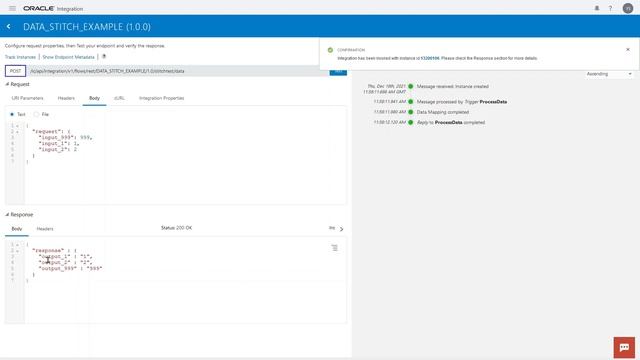Click the "output_999" line in response
Screen dimensions: 640x360
[70, 268]
